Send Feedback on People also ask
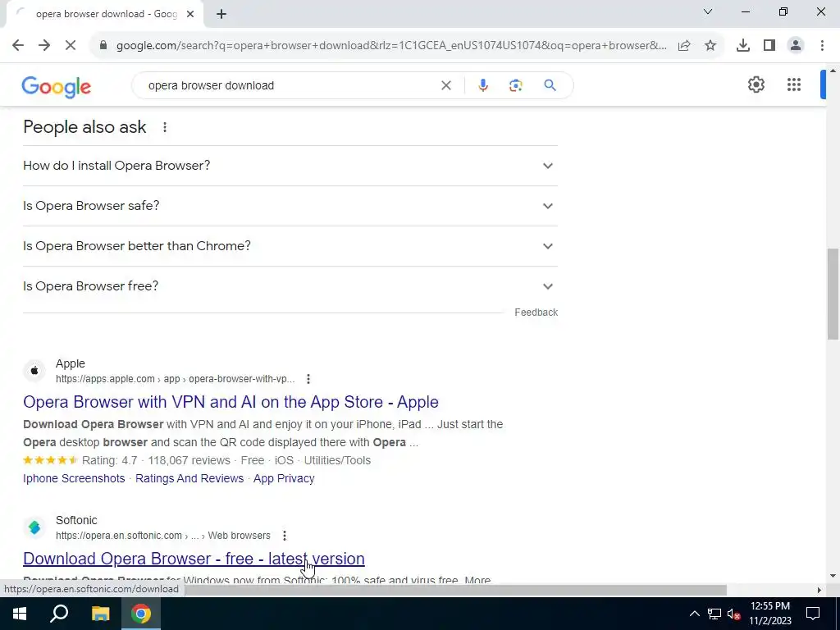The height and width of the screenshot is (630, 840). pos(536,313)
